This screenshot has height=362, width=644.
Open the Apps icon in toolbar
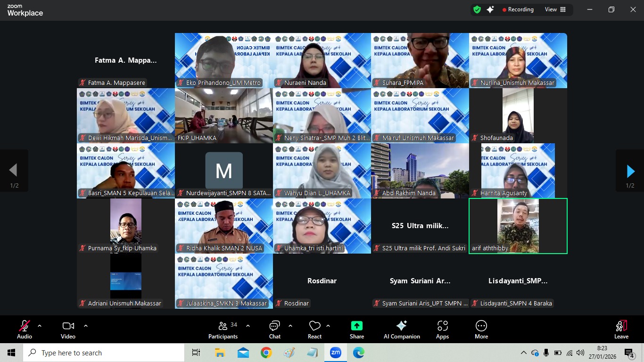click(442, 329)
